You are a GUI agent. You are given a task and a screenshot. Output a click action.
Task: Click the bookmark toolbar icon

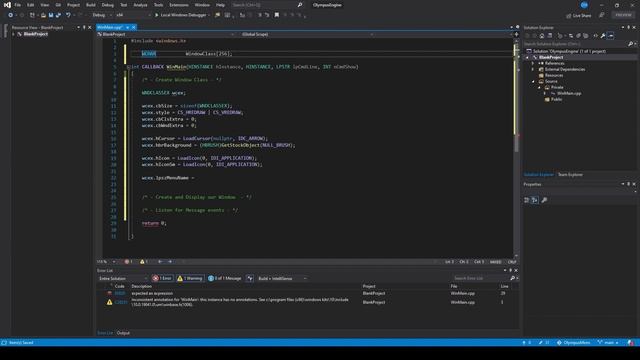277,15
